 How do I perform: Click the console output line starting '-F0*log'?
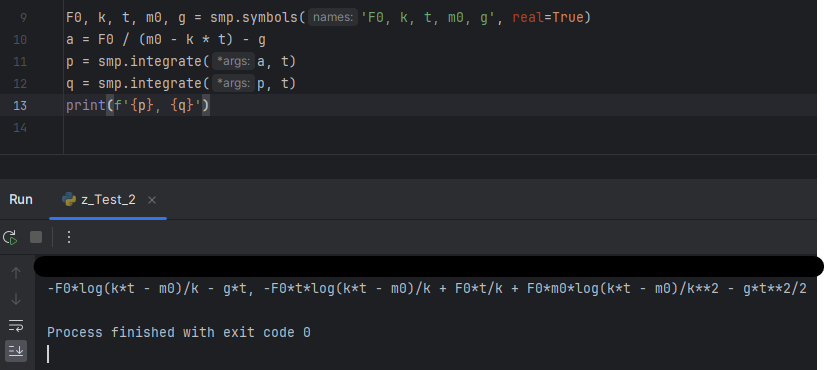pos(427,289)
